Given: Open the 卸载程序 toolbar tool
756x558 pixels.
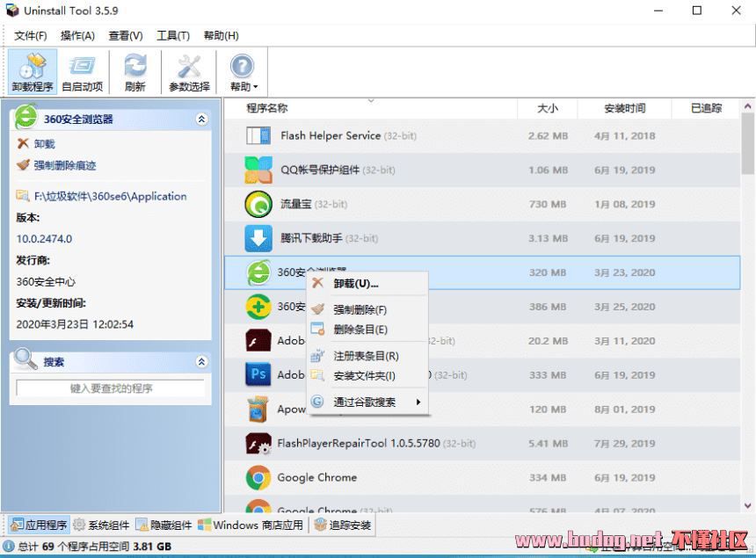Looking at the screenshot, I should 33,72.
